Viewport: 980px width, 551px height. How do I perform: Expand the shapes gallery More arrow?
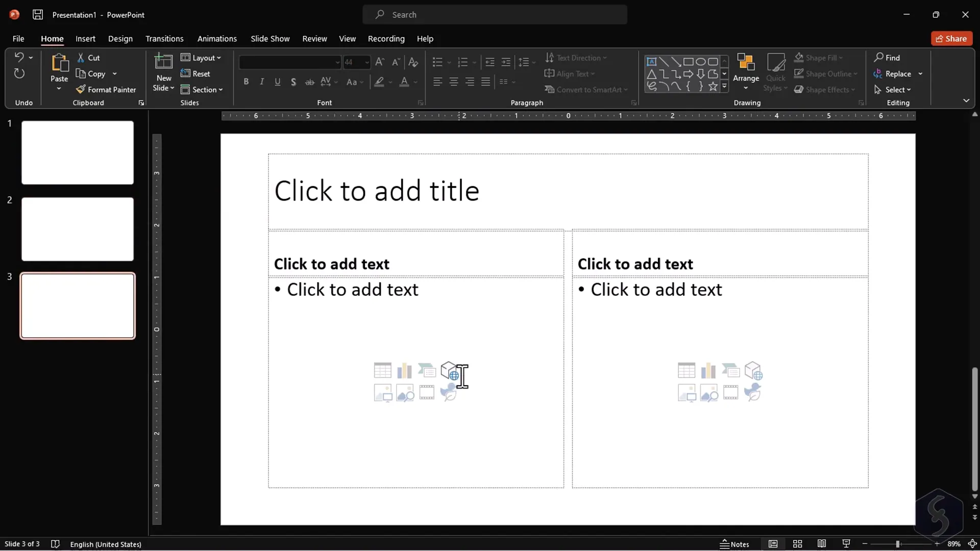[724, 86]
